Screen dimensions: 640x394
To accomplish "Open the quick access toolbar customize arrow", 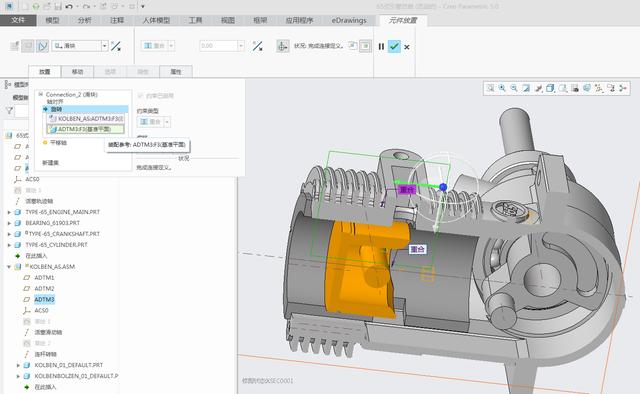I will [143, 7].
